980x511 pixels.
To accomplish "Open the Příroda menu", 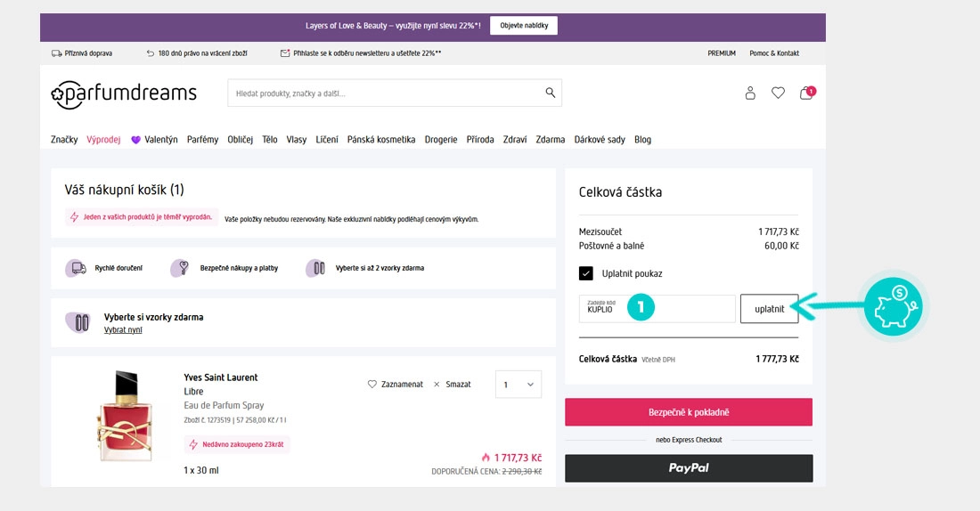I will pyautogui.click(x=480, y=139).
